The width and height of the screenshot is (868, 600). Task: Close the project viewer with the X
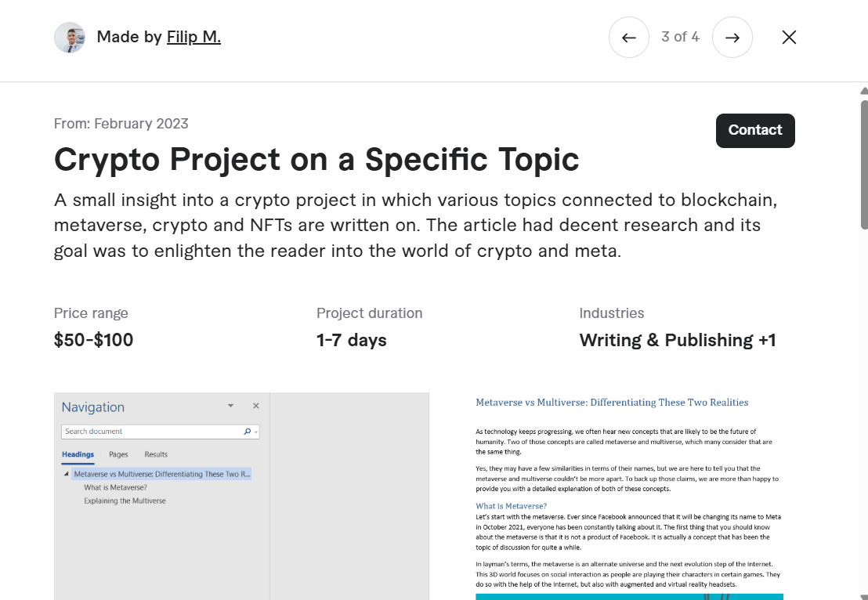click(789, 38)
